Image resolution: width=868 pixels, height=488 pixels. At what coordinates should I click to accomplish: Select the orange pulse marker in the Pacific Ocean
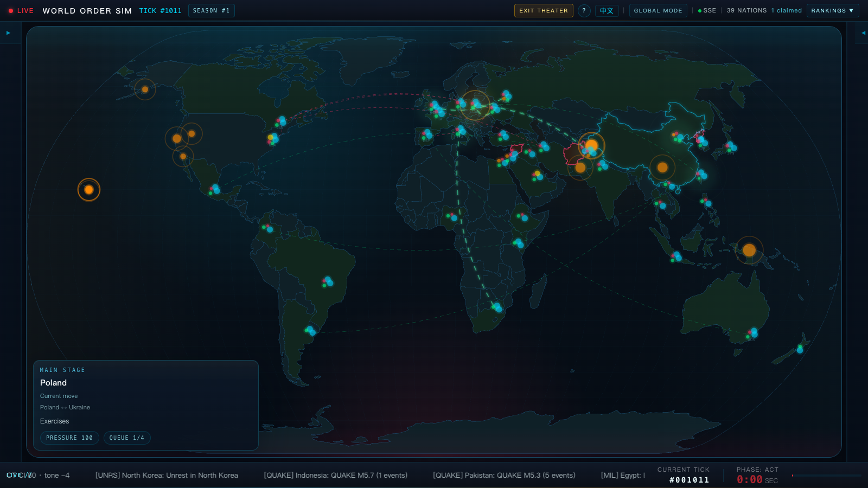tap(88, 189)
